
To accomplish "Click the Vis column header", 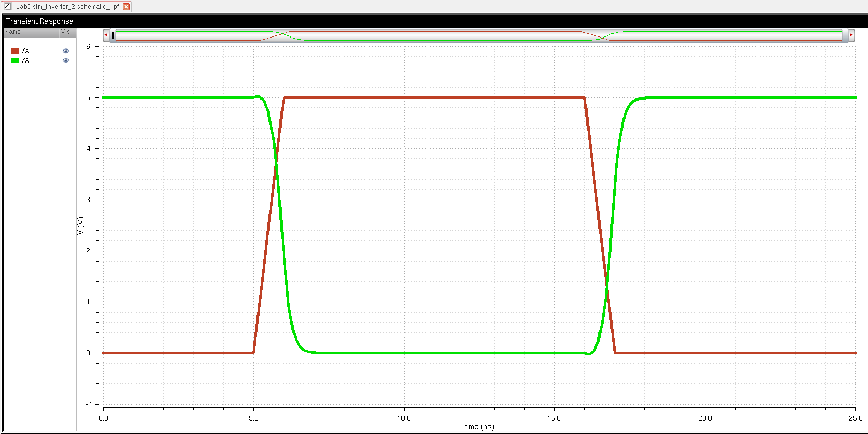I will pos(66,32).
